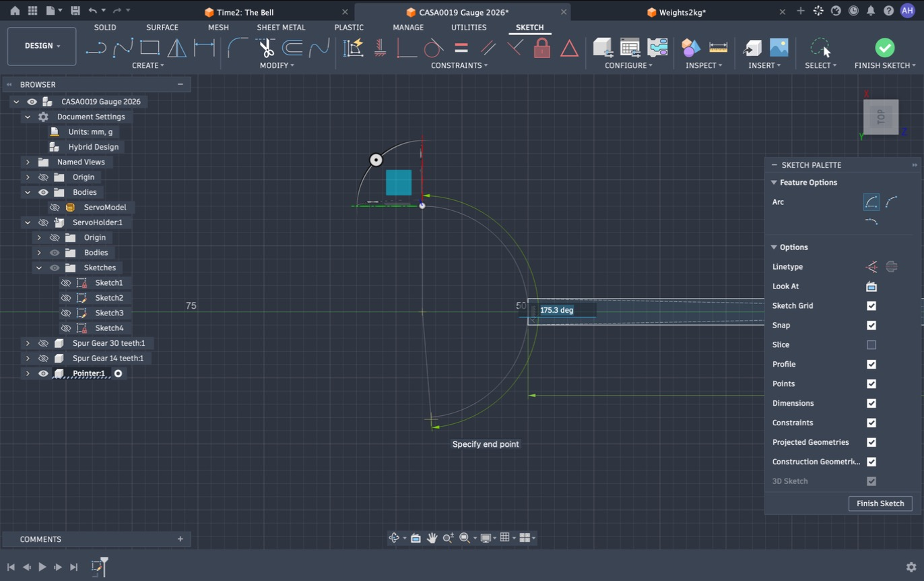Screen dimensions: 924x581
Task: Click Finish Sketch button in Sketch Palette
Action: coord(880,503)
